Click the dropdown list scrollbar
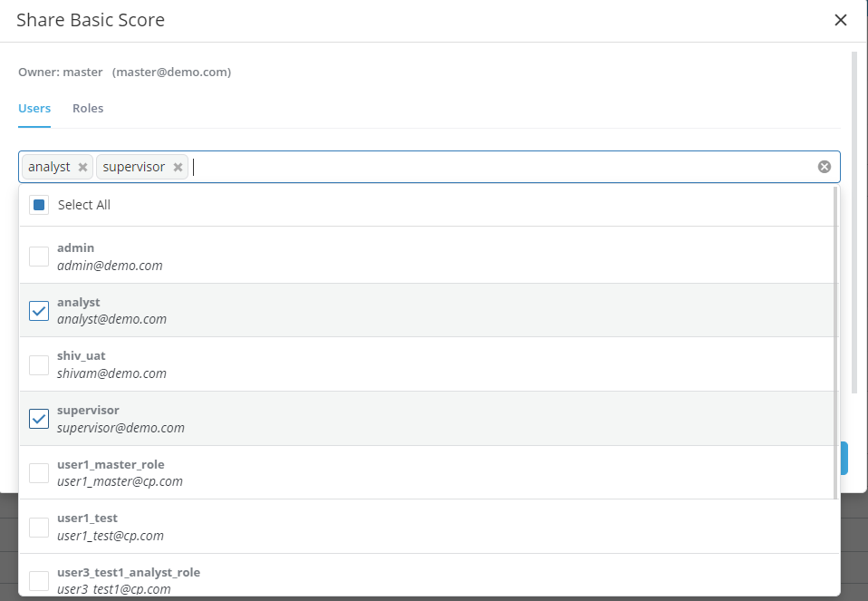Image resolution: width=868 pixels, height=601 pixels. tap(834, 344)
